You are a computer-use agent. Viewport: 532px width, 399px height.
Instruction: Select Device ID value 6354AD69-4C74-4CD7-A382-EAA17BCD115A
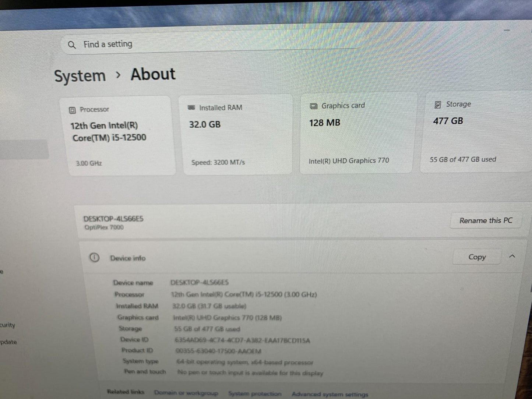coord(242,340)
